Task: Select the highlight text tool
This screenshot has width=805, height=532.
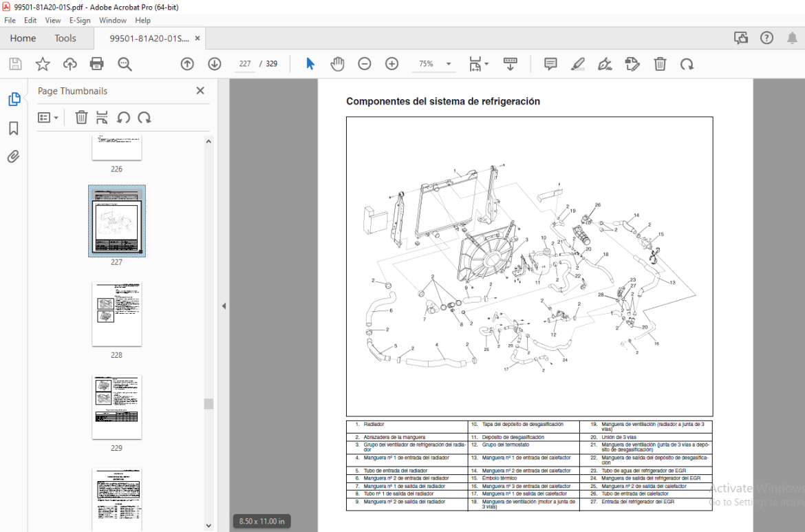Action: pyautogui.click(x=578, y=64)
